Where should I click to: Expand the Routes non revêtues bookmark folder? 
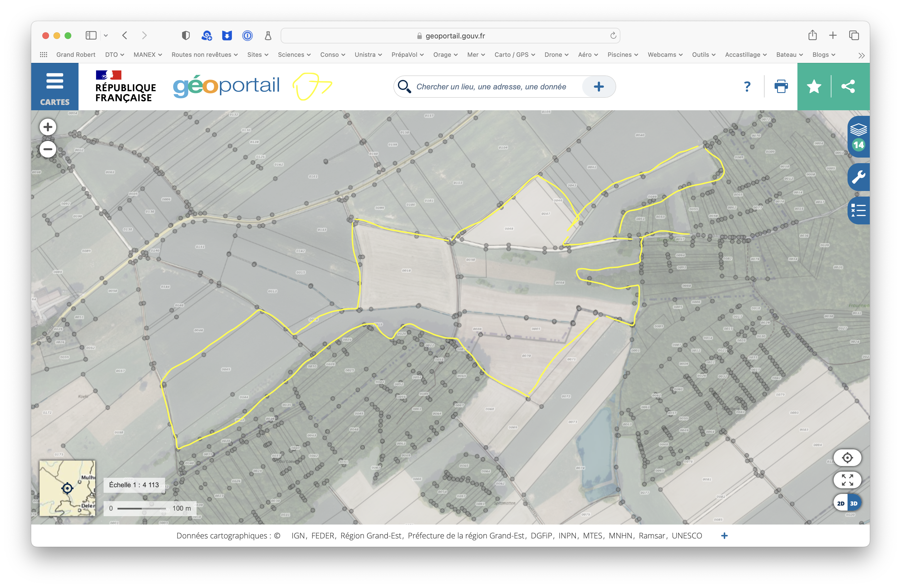pyautogui.click(x=204, y=55)
